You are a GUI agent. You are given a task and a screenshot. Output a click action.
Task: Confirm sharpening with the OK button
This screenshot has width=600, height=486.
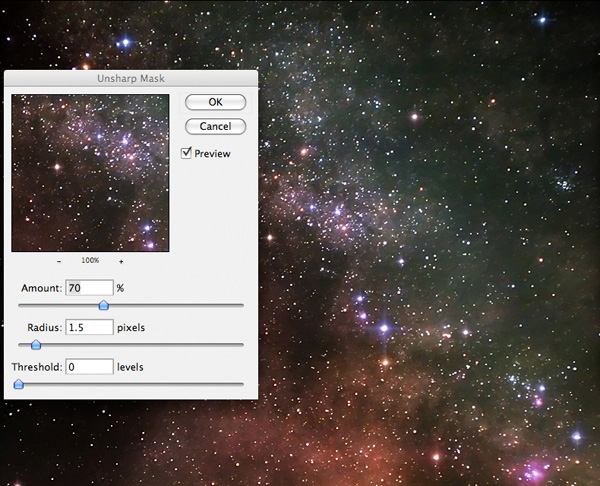click(215, 102)
